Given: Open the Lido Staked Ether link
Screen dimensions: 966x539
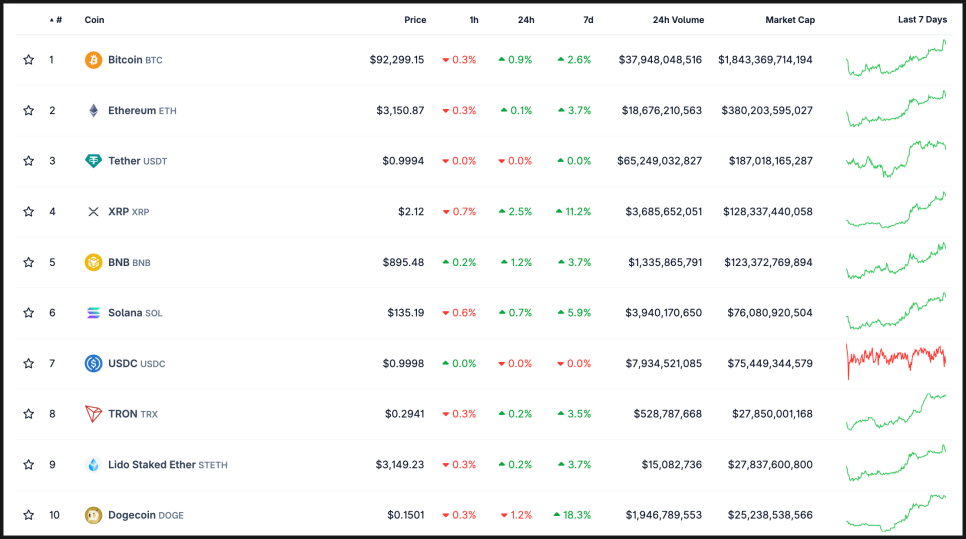Looking at the screenshot, I should point(152,465).
